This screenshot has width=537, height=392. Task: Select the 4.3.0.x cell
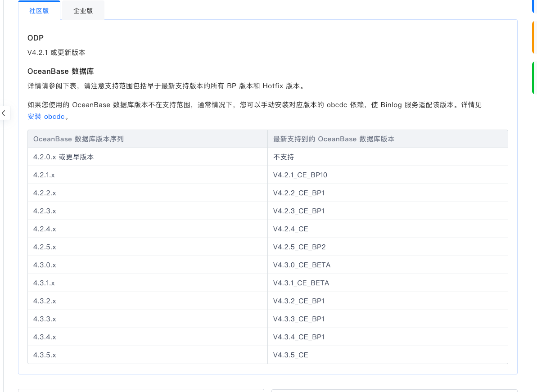(148, 265)
